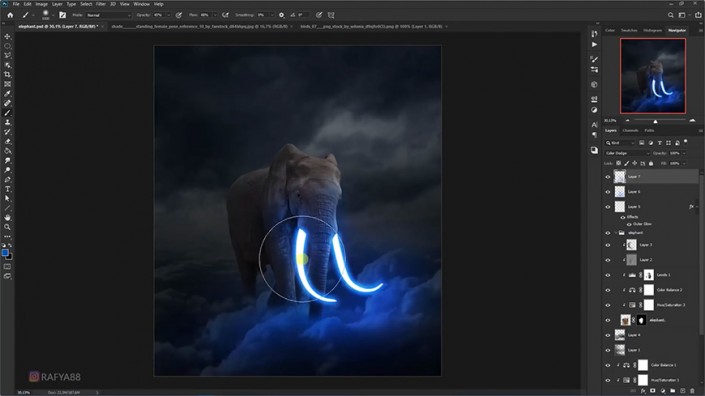The height and width of the screenshot is (396, 705).
Task: Select the Zoom tool
Action: tap(7, 227)
